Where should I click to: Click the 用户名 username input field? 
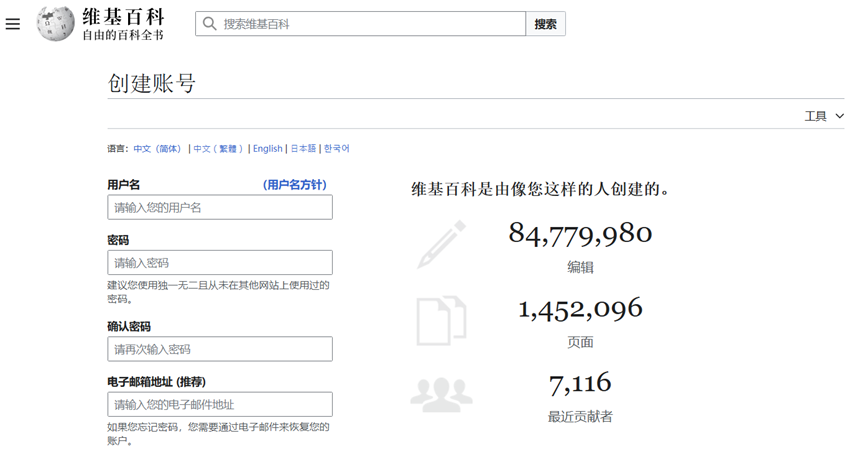[220, 207]
